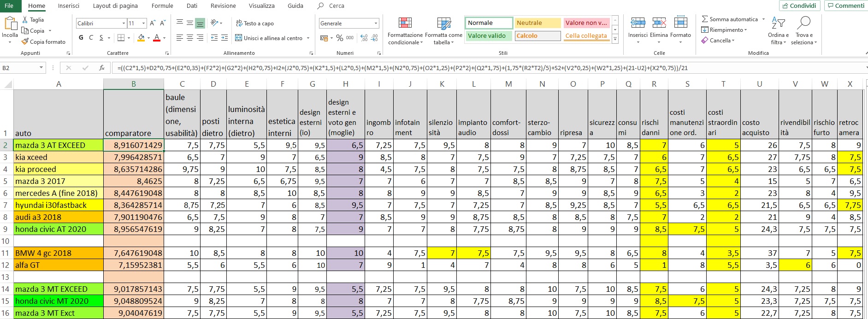Confirm the formula entry with the checkmark icon
The height and width of the screenshot is (319, 868).
click(x=85, y=68)
